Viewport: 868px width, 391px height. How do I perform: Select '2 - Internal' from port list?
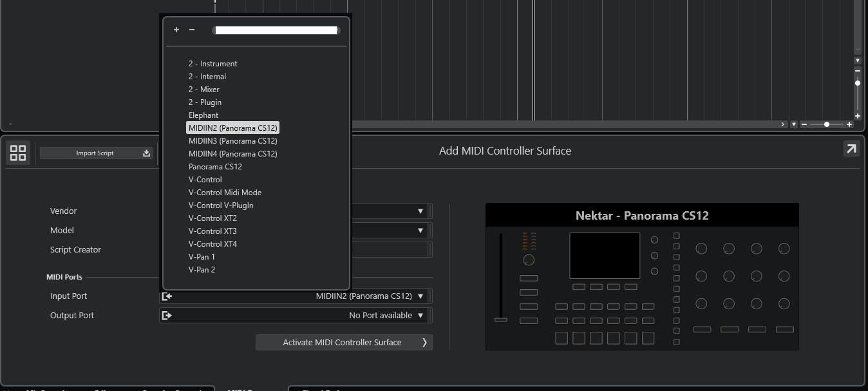pos(207,77)
